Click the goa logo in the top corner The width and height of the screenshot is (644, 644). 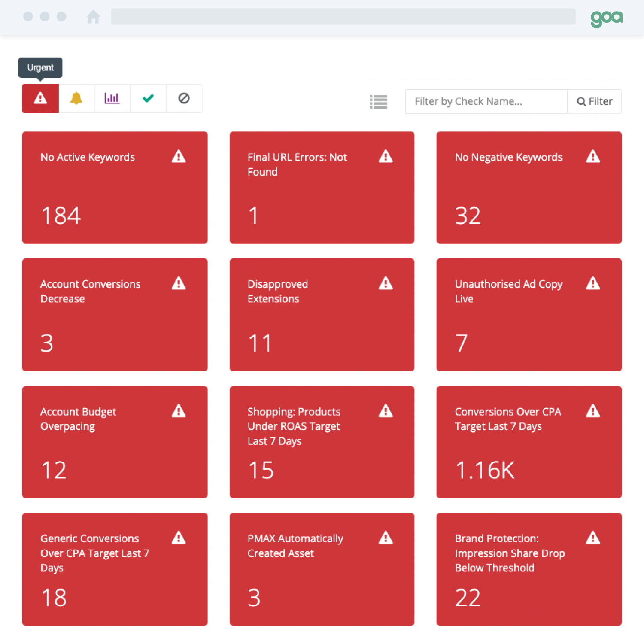pos(607,18)
